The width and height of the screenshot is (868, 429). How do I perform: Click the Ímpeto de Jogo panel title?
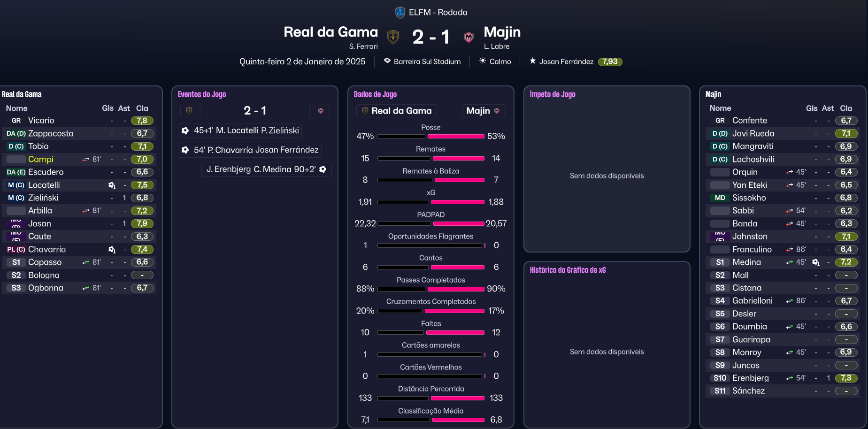coord(553,94)
